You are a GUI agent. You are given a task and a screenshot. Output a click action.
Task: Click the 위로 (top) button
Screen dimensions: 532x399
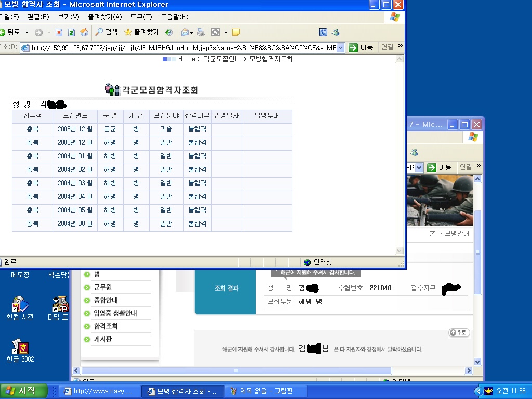[459, 332]
